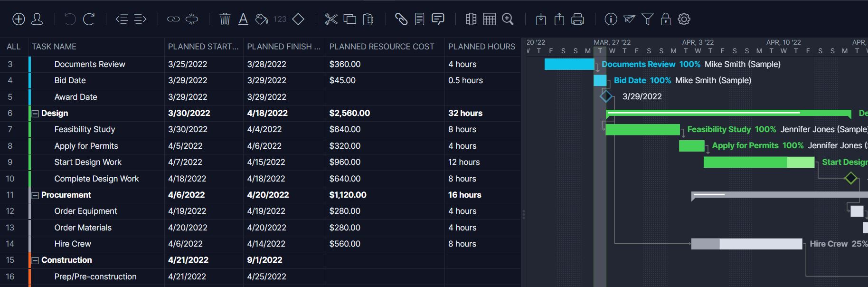The height and width of the screenshot is (287, 868).
Task: Indent the selected task
Action: 140,19
